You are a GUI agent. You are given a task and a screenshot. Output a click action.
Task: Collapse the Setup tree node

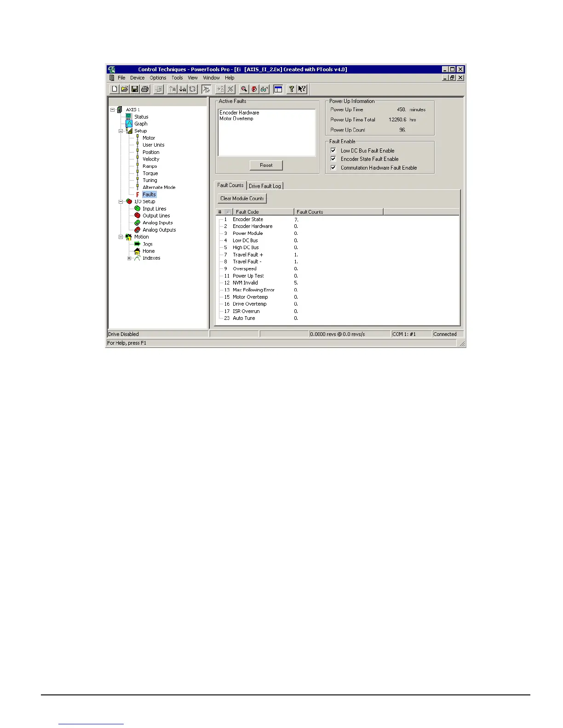click(x=121, y=131)
